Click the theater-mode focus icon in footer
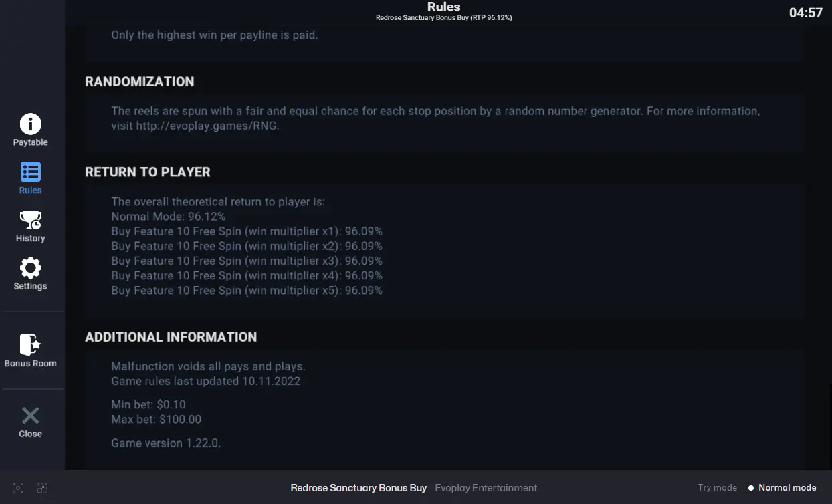This screenshot has height=504, width=832. (x=18, y=488)
